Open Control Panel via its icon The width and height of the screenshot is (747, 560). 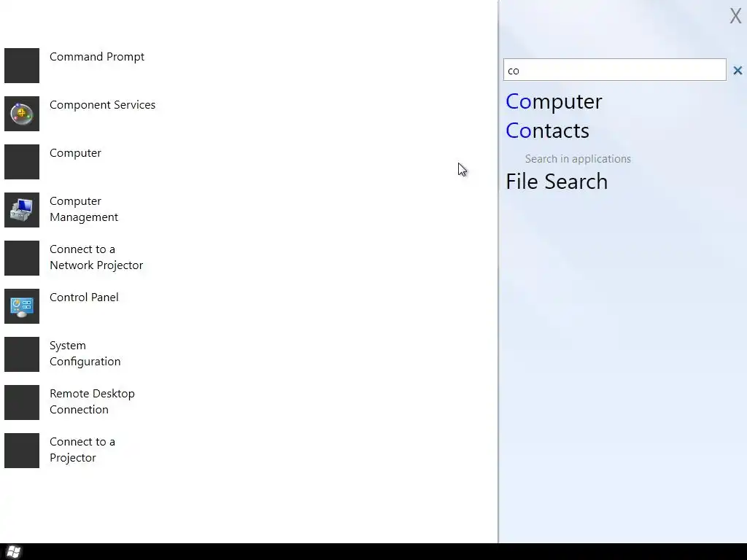click(22, 306)
